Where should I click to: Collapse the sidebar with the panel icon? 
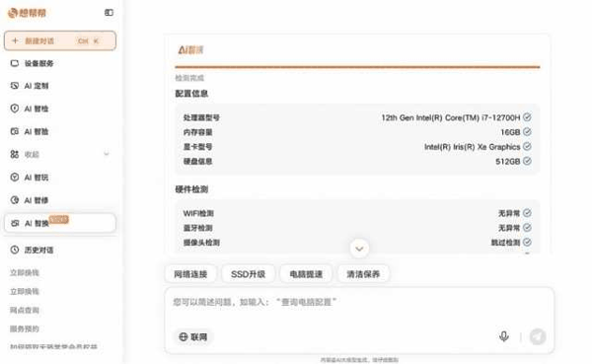[x=109, y=13]
